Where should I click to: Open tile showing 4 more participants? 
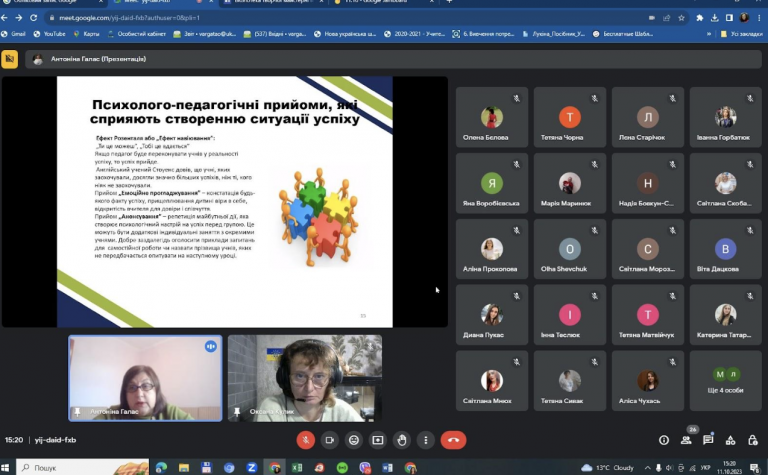tap(725, 380)
